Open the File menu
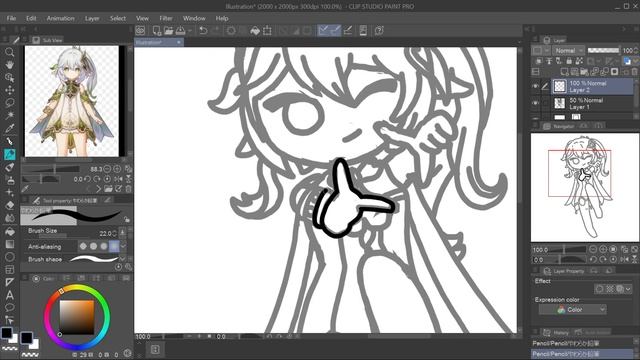This screenshot has width=640, height=360. pos(11,18)
